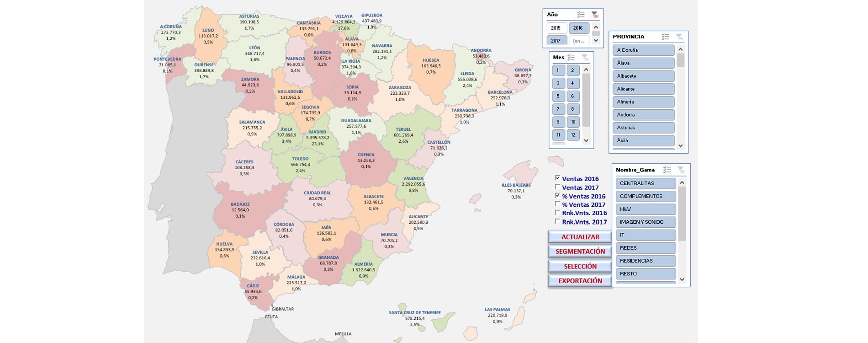
Task: Toggle multi-select in Nombre_Gama slicer
Action: 667,170
